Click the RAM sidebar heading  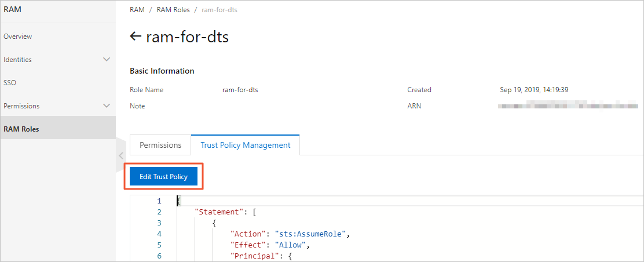coord(12,9)
